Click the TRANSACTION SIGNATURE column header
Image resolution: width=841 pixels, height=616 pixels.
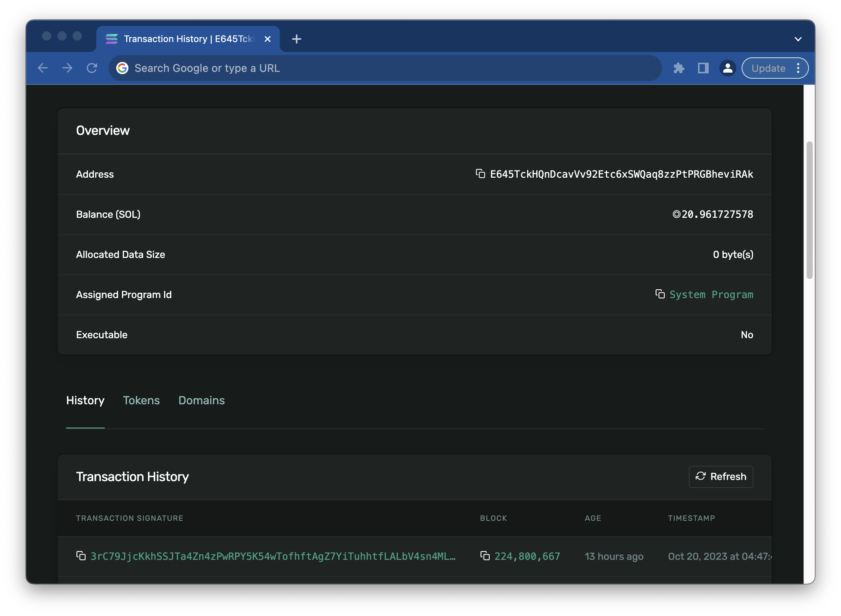pos(130,518)
